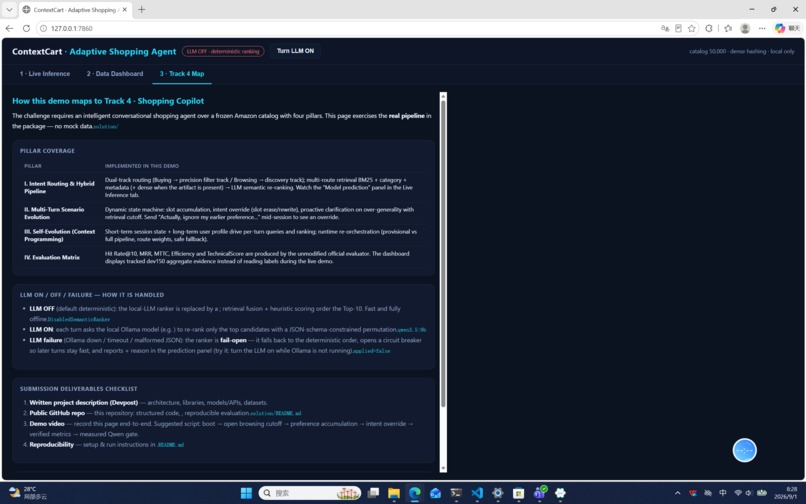This screenshot has height=504, width=806.
Task: Open the Windows Start menu
Action: [x=246, y=493]
